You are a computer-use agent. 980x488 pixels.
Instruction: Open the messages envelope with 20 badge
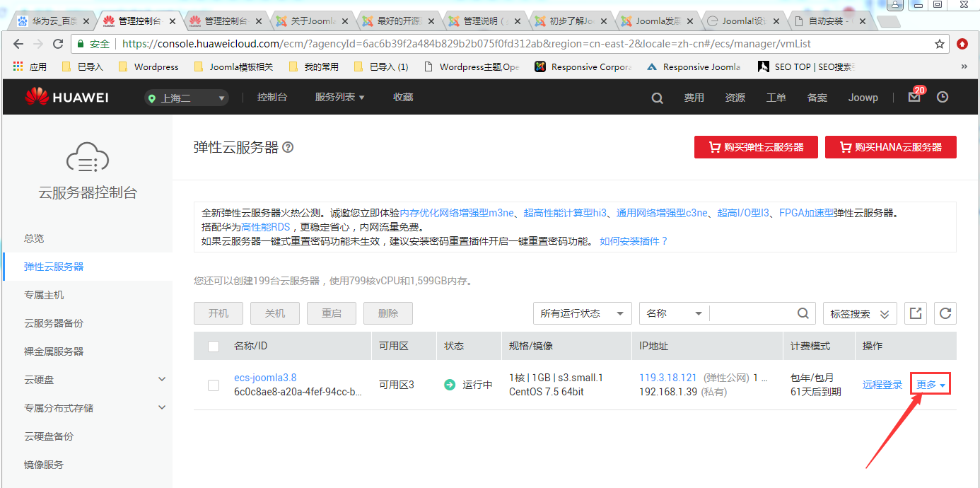[914, 98]
